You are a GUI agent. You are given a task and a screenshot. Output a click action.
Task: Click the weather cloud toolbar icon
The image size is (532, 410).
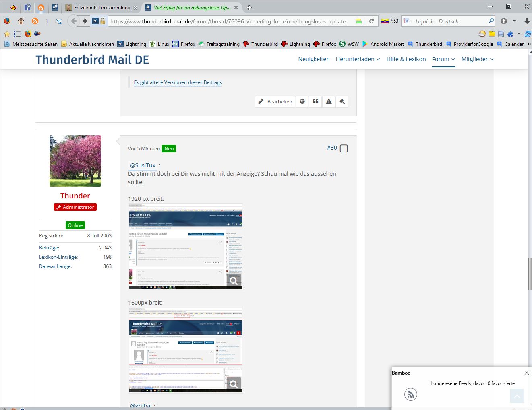click(x=482, y=34)
